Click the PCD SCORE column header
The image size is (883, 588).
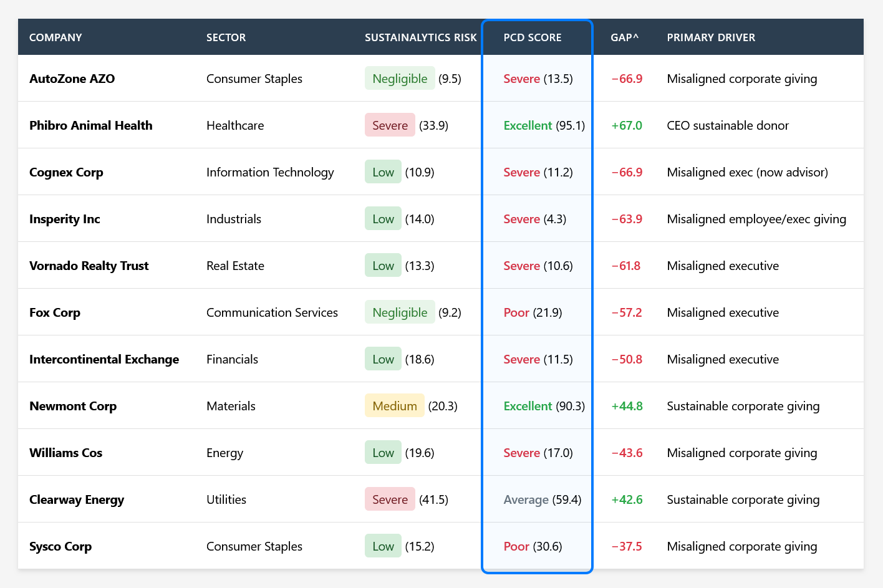point(533,37)
